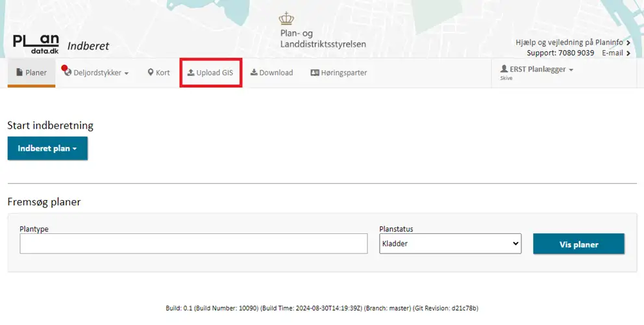
Task: Focus the Plantype input field
Action: (x=193, y=244)
